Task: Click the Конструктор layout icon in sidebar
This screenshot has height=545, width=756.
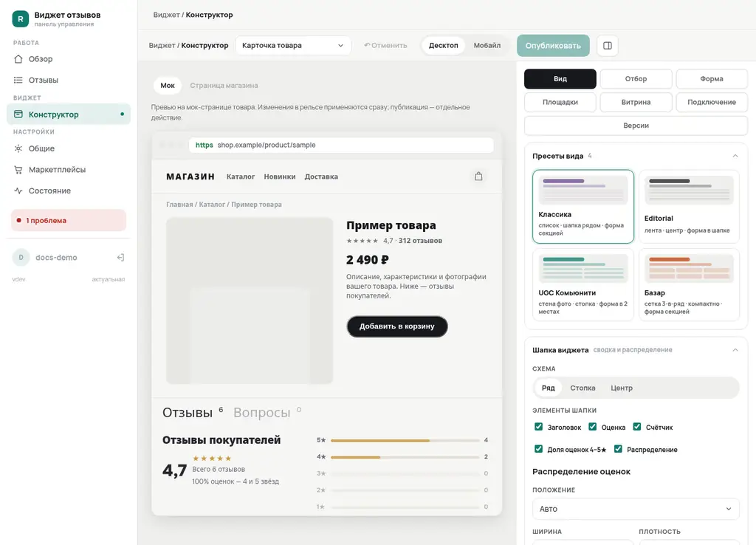Action: point(18,114)
